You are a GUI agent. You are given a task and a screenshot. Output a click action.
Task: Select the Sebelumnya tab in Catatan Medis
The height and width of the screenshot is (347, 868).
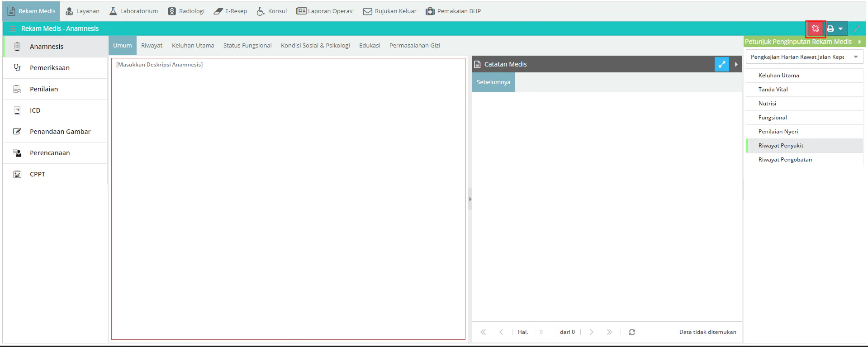tap(493, 82)
